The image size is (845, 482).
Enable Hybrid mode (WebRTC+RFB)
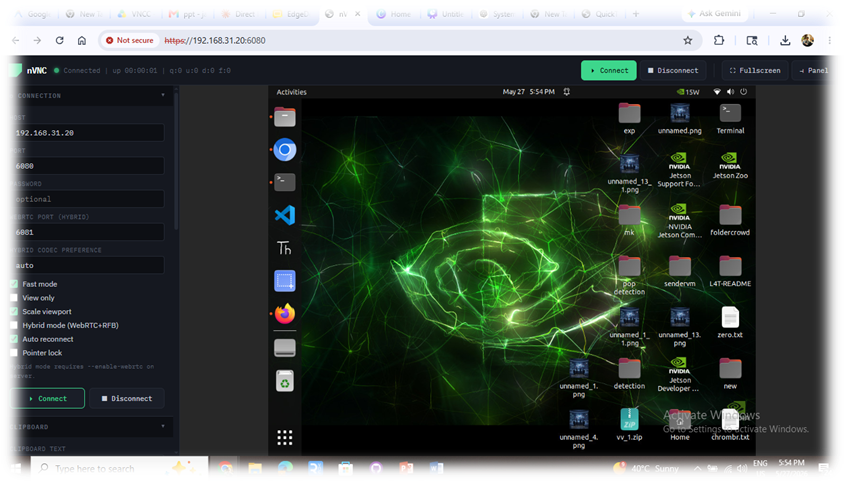tap(14, 325)
